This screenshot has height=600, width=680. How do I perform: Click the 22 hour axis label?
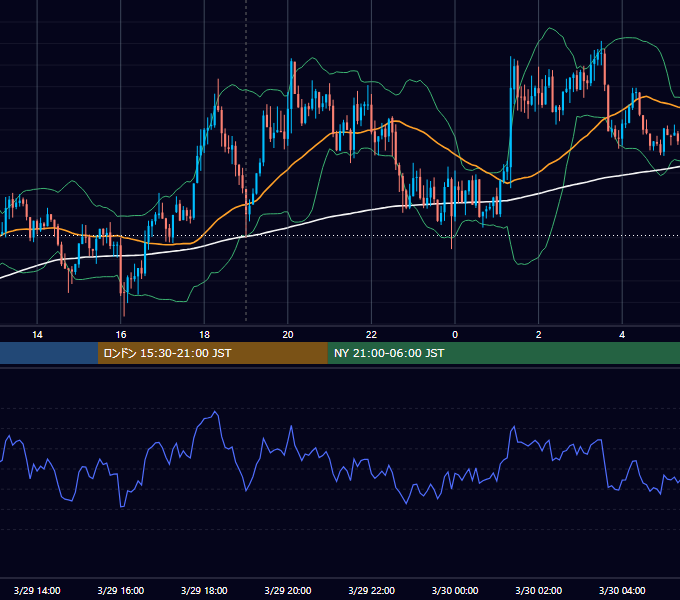pos(371,335)
